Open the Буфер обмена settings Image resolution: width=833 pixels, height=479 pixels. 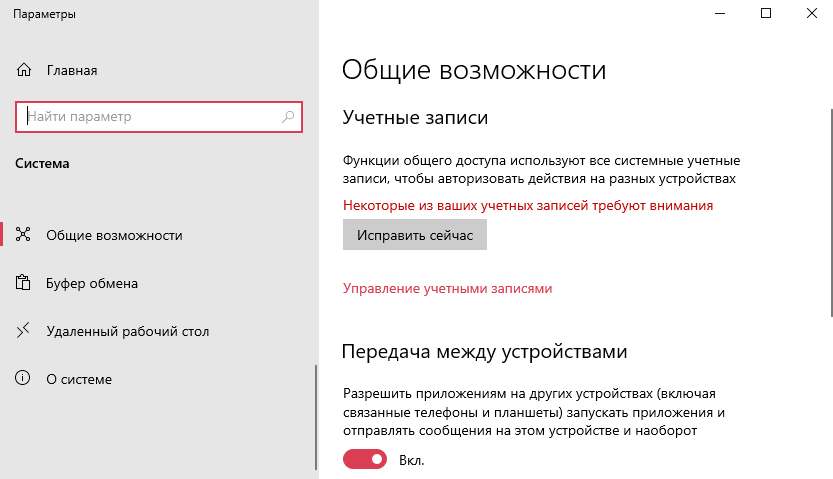(92, 283)
